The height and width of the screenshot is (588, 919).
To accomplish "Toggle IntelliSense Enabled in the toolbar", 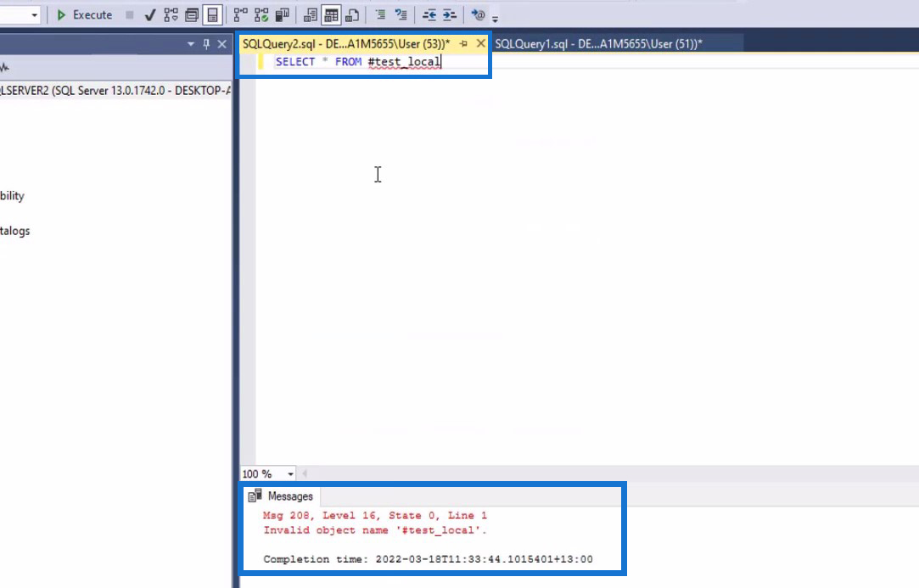I will (212, 14).
